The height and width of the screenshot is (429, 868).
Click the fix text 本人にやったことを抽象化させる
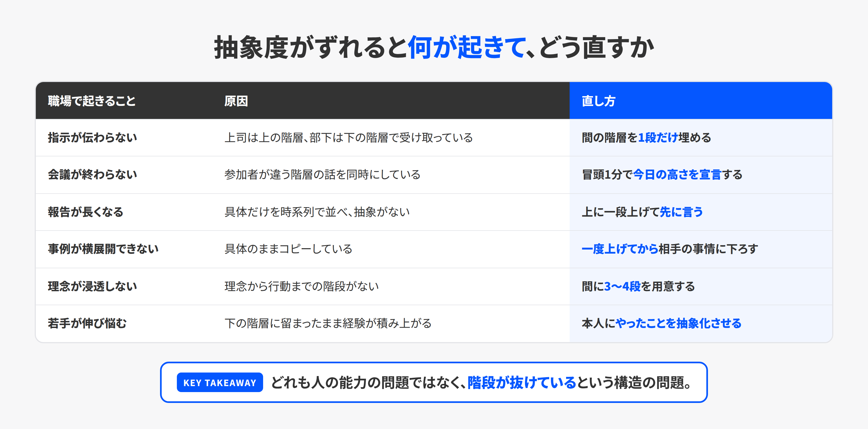pos(662,323)
